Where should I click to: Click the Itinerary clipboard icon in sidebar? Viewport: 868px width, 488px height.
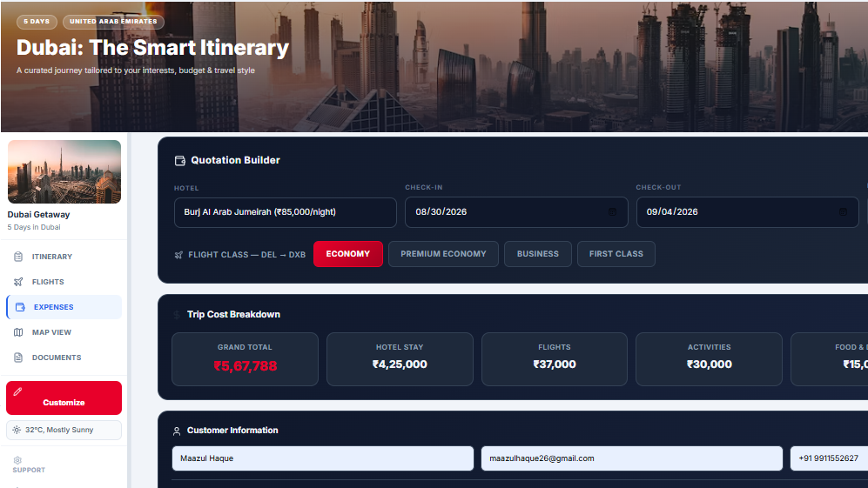coord(18,257)
